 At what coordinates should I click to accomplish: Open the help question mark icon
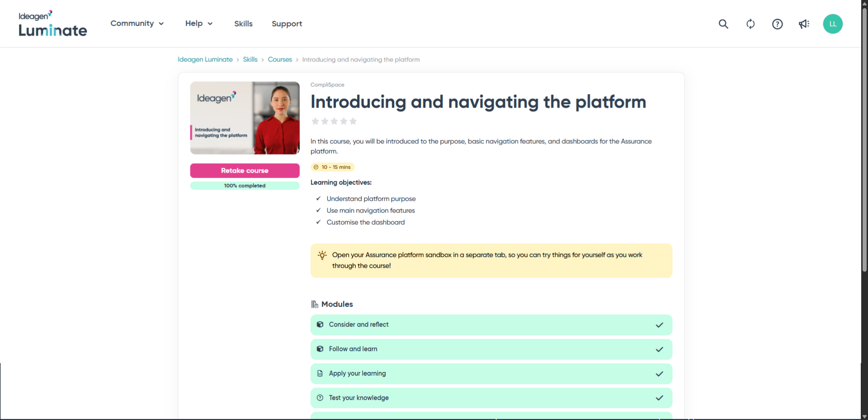tap(777, 24)
